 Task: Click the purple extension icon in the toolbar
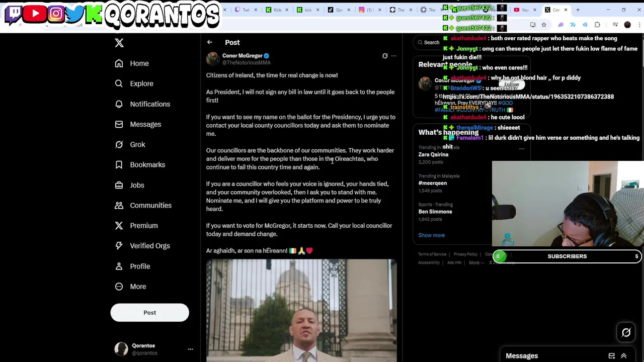click(x=560, y=25)
